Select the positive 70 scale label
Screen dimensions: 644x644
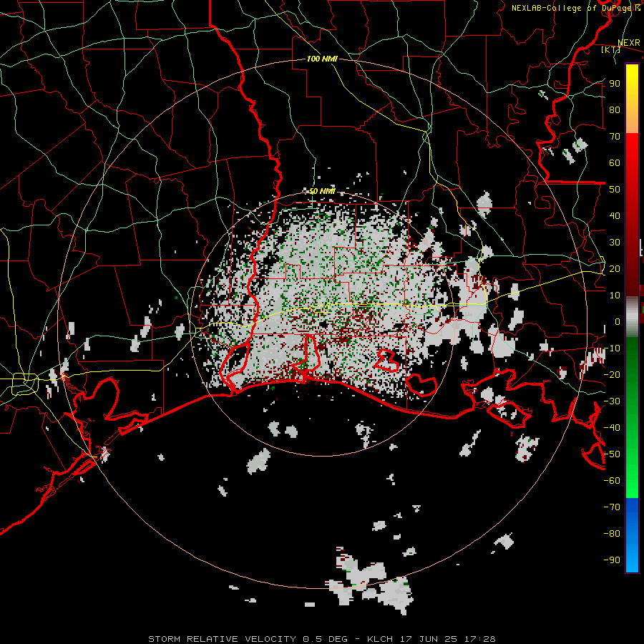click(615, 137)
